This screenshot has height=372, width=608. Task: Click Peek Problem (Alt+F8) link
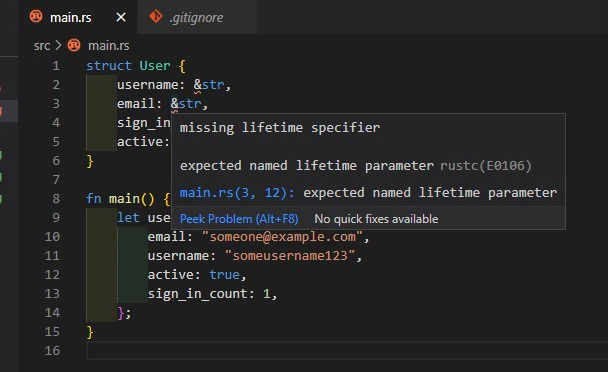pyautogui.click(x=239, y=219)
